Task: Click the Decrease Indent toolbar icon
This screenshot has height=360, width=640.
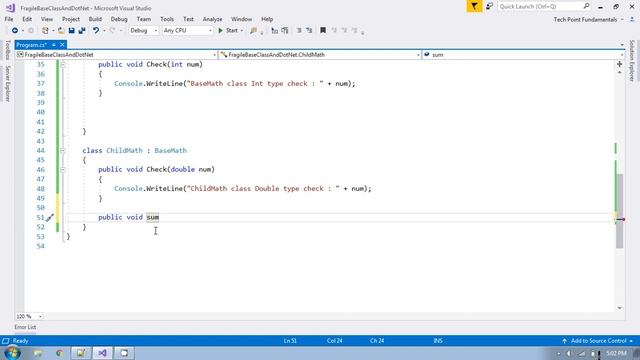Action: tap(299, 31)
